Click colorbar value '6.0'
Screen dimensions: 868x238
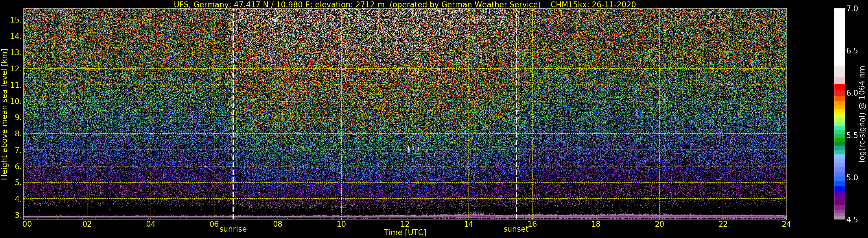(x=852, y=93)
